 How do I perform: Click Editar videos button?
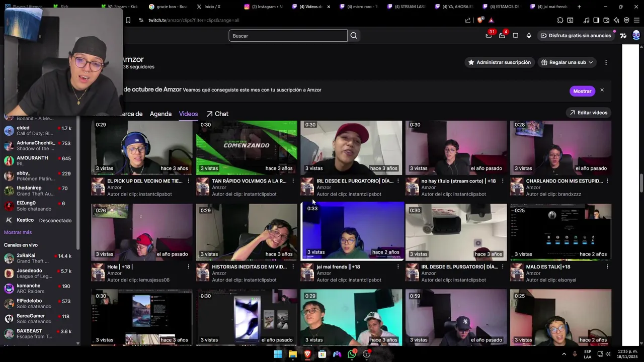[589, 113]
